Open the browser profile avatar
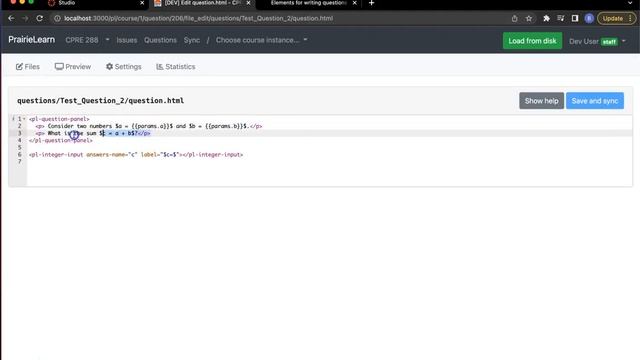The image size is (640, 360). tap(589, 18)
